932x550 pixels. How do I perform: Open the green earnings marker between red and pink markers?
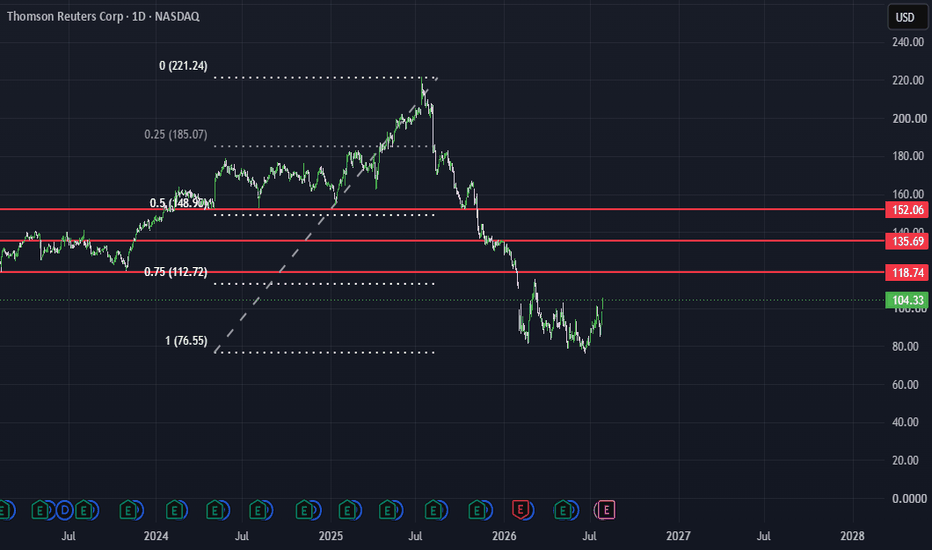point(562,510)
